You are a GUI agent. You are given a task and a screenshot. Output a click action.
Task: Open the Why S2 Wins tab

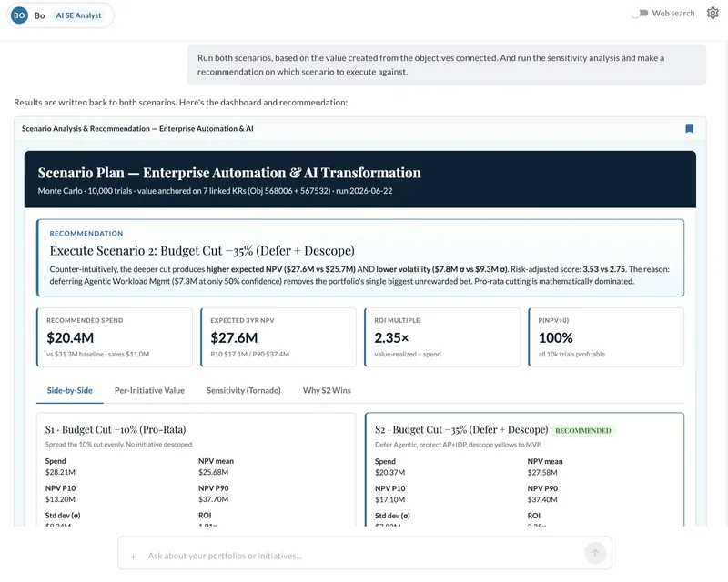[327, 391]
